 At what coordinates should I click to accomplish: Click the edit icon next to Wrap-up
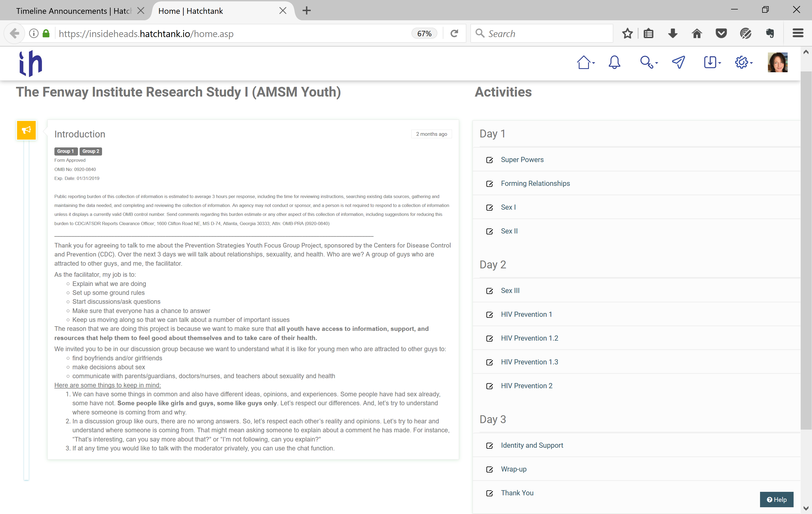(x=489, y=470)
